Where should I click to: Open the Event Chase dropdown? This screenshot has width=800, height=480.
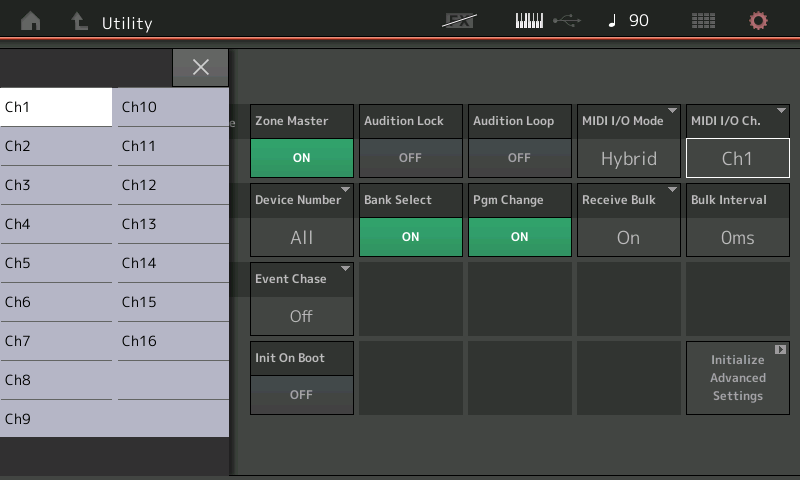click(x=301, y=316)
